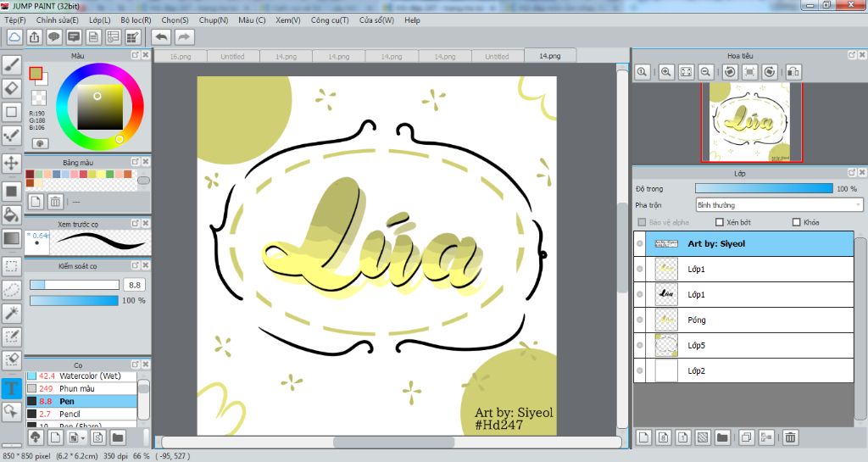The image size is (868, 462).
Task: Select the Pencil brush in the list
Action: (x=81, y=414)
